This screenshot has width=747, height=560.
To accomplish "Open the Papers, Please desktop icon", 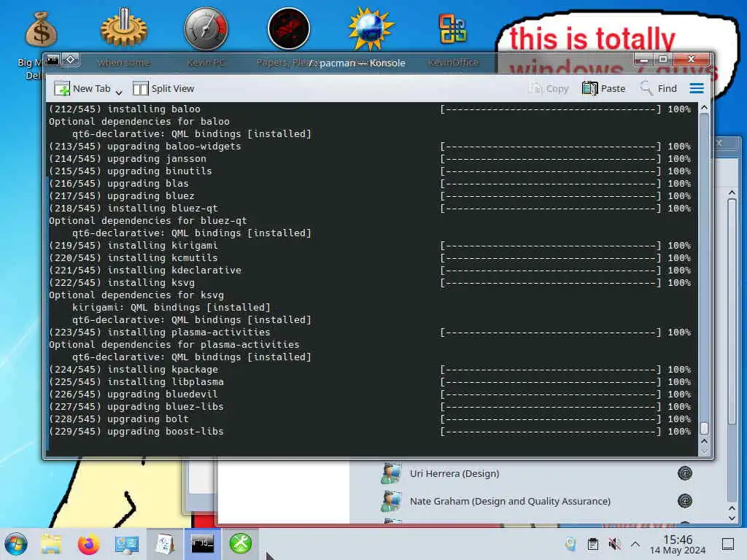I will pyautogui.click(x=289, y=28).
